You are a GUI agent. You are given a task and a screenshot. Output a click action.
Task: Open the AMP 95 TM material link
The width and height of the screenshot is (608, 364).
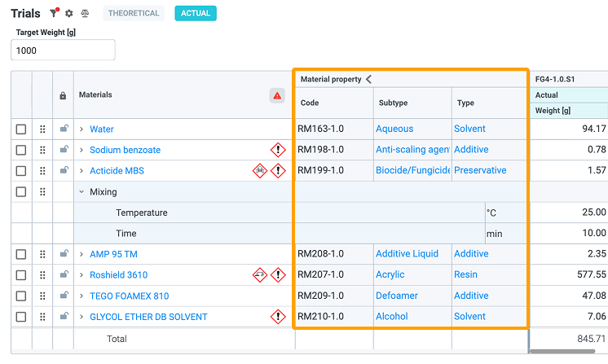pyautogui.click(x=113, y=254)
